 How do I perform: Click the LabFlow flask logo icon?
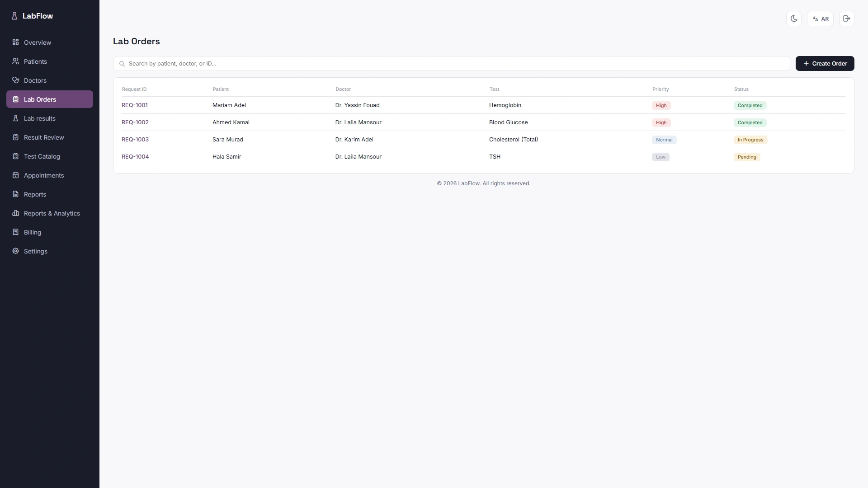tap(14, 16)
